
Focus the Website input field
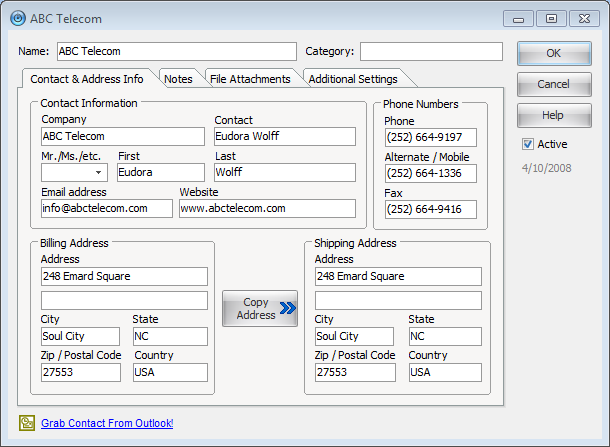coord(267,208)
